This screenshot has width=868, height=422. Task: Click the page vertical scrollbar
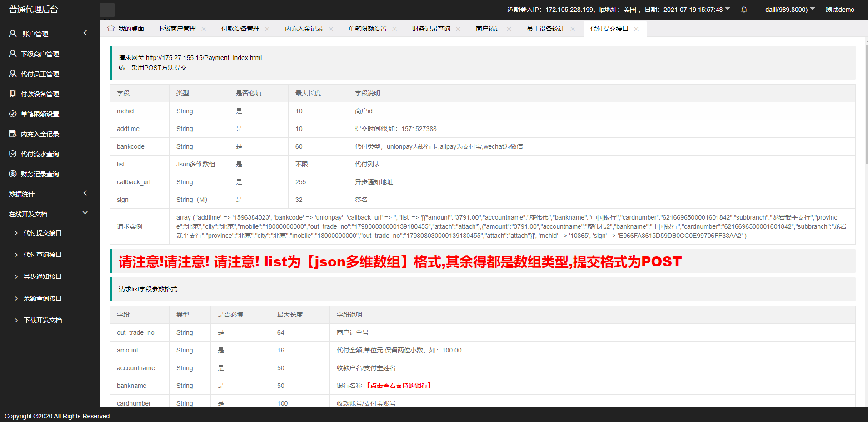866,105
